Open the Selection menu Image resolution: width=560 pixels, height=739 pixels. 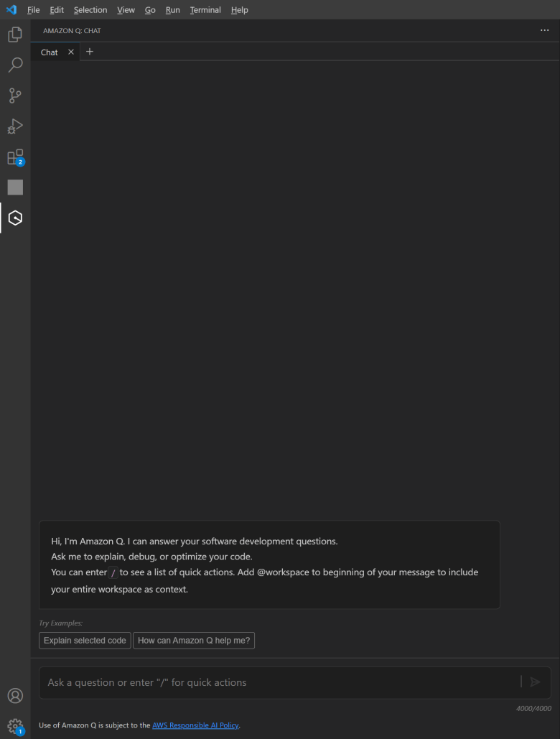(90, 10)
